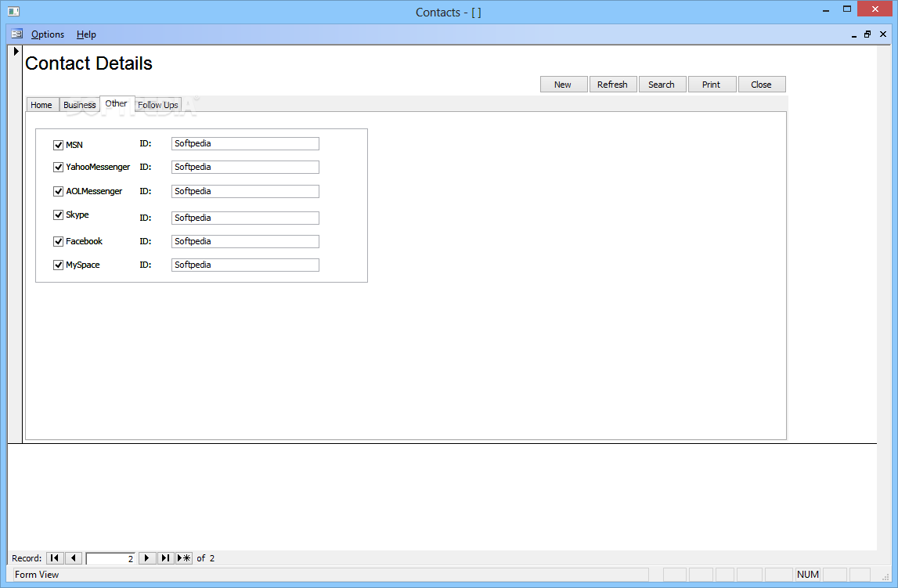
Task: Minimize the inner form window
Action: [854, 35]
